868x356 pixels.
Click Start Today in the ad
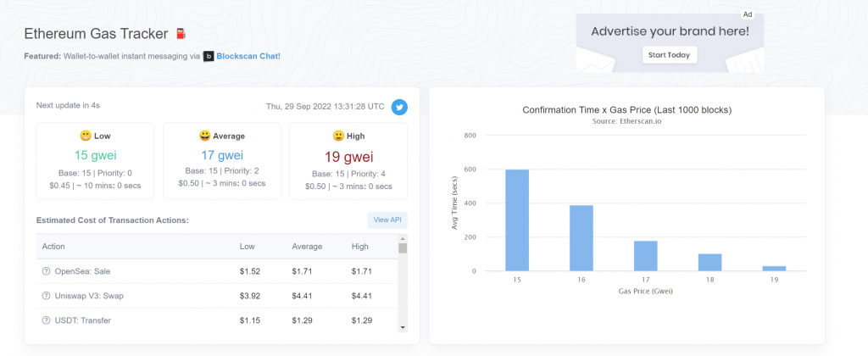coord(670,55)
